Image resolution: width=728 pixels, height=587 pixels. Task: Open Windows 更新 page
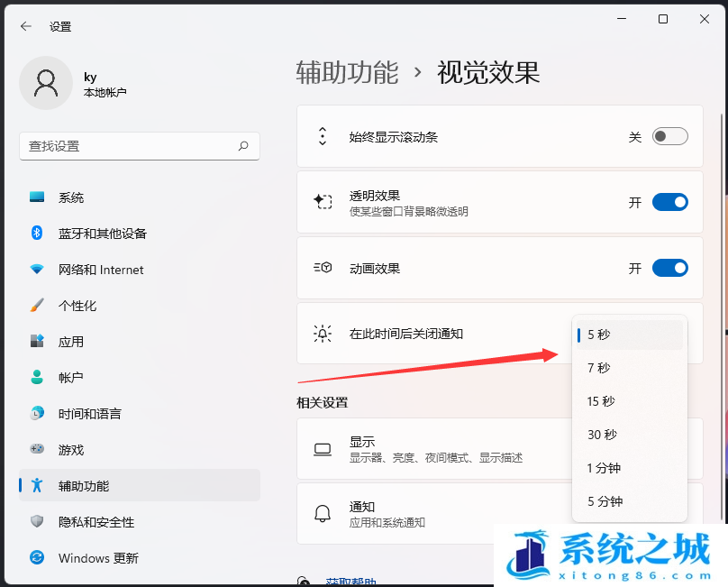[140, 558]
